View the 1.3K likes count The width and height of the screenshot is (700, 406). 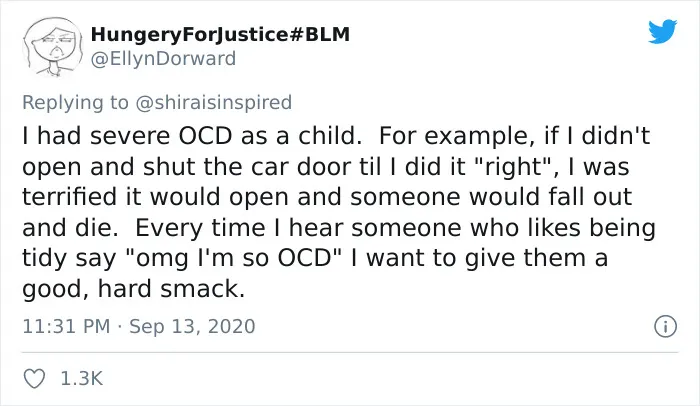pos(81,379)
